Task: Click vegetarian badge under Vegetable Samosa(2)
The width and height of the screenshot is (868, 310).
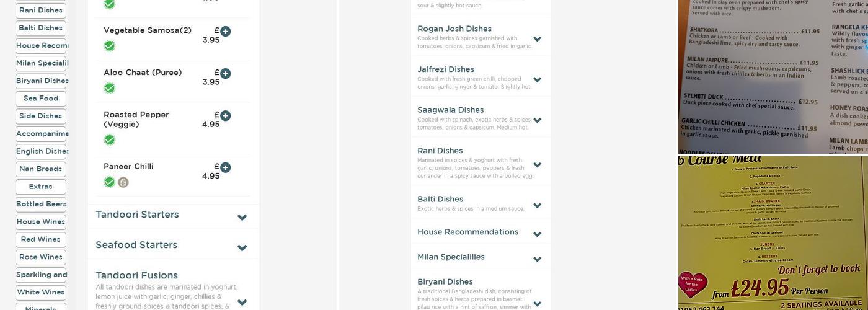Action: [x=110, y=46]
